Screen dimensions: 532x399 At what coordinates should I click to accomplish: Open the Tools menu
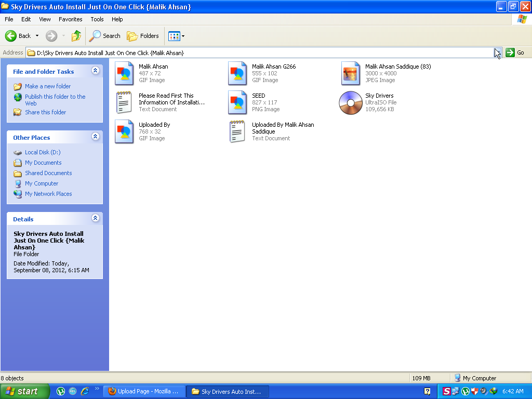click(97, 19)
